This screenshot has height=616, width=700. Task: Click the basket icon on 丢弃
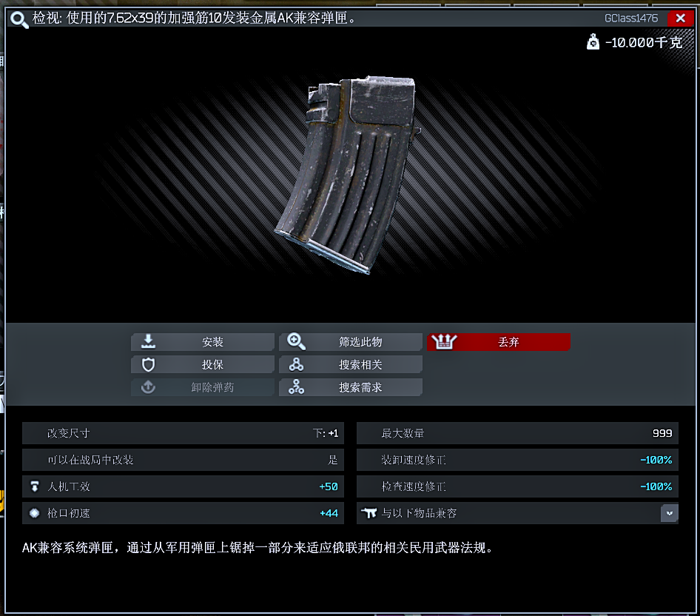tap(444, 342)
